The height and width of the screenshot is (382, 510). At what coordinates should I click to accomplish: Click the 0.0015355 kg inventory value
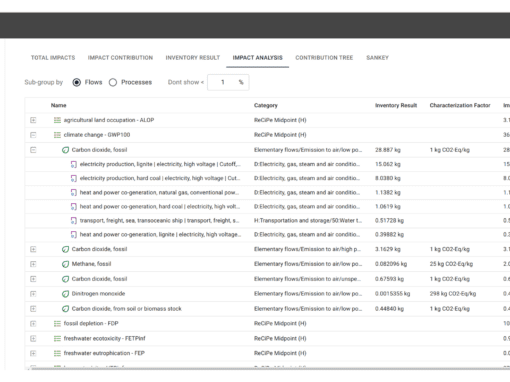(393, 294)
